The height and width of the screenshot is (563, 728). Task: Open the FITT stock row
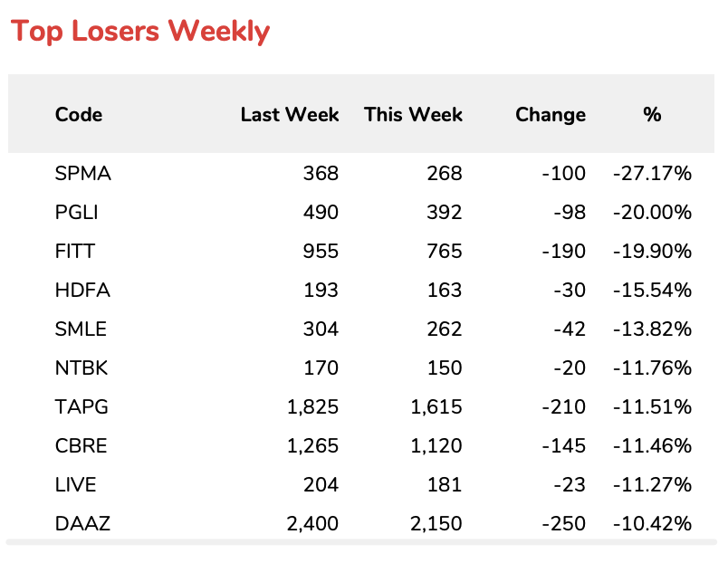(x=76, y=252)
